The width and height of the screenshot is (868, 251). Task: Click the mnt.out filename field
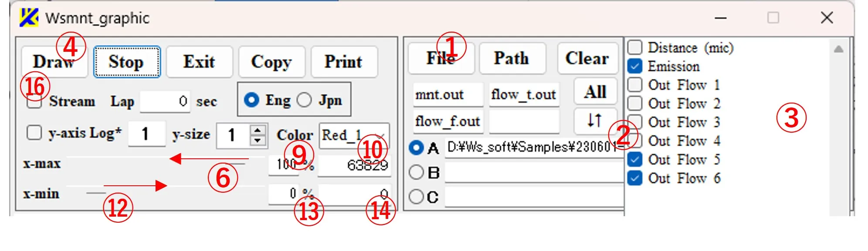(x=448, y=94)
